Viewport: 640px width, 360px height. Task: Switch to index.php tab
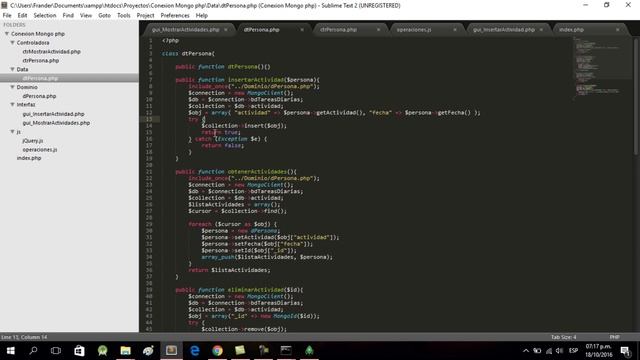coord(571,30)
